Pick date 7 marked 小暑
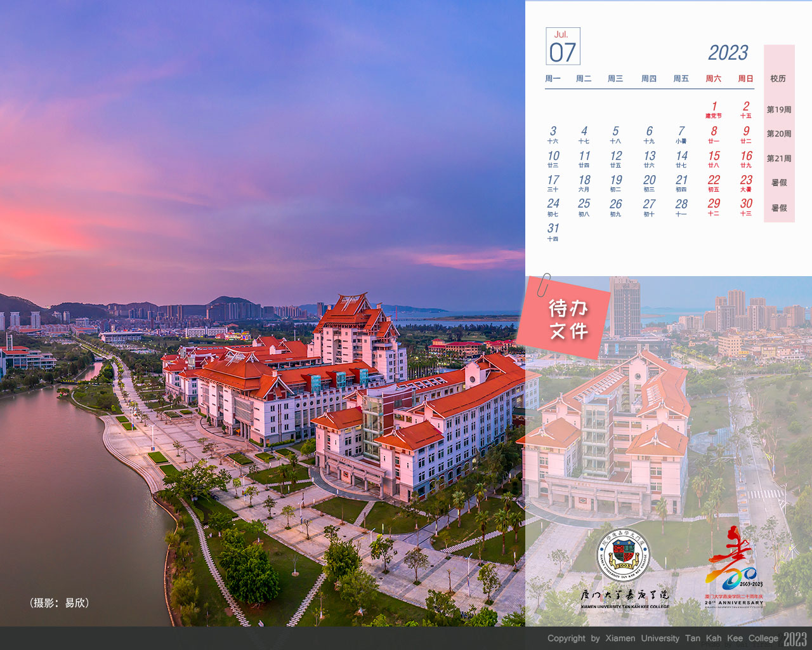The height and width of the screenshot is (650, 812). pyautogui.click(x=681, y=134)
